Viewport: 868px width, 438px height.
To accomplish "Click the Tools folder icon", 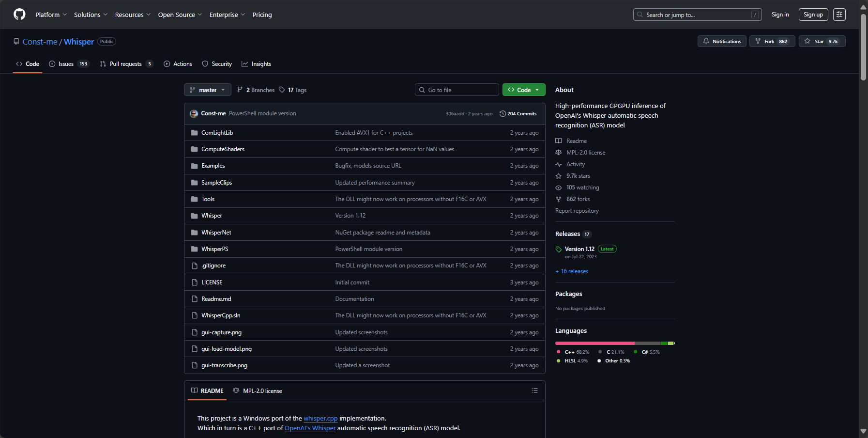I will (x=195, y=199).
